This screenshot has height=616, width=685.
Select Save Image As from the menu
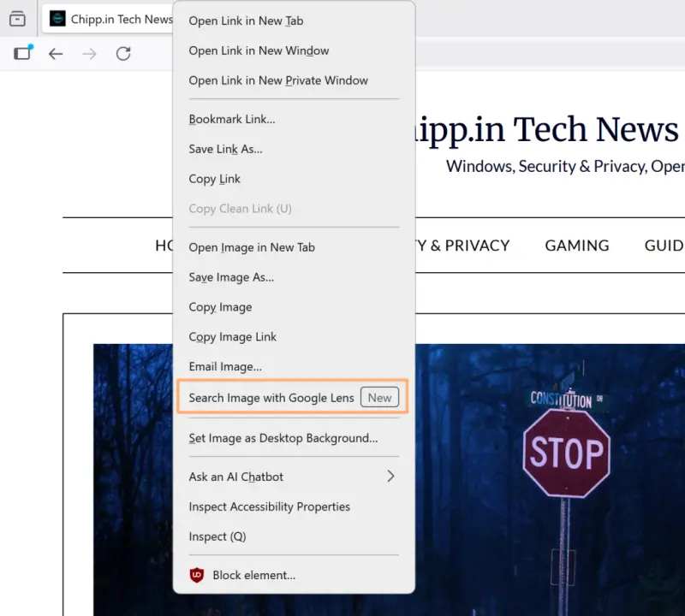coord(230,277)
